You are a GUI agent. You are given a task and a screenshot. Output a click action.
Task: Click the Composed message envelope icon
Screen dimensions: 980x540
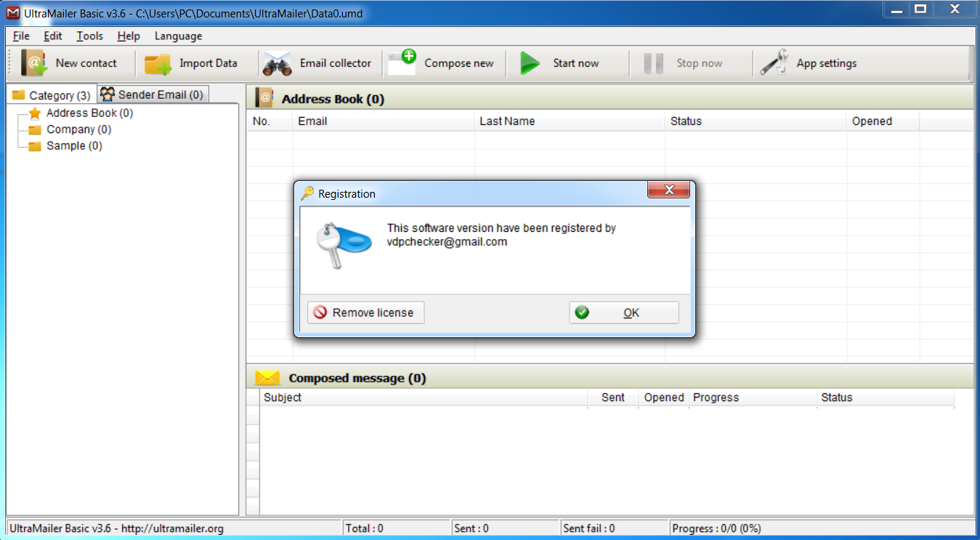(267, 378)
